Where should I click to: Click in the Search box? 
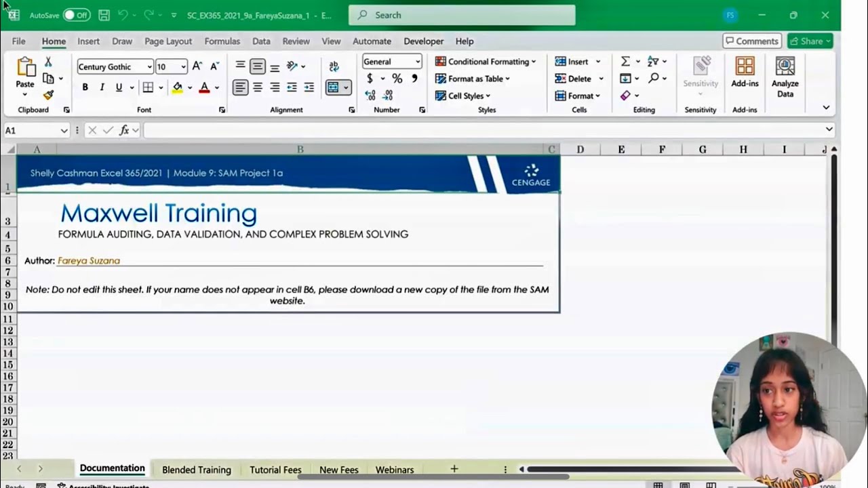point(462,15)
